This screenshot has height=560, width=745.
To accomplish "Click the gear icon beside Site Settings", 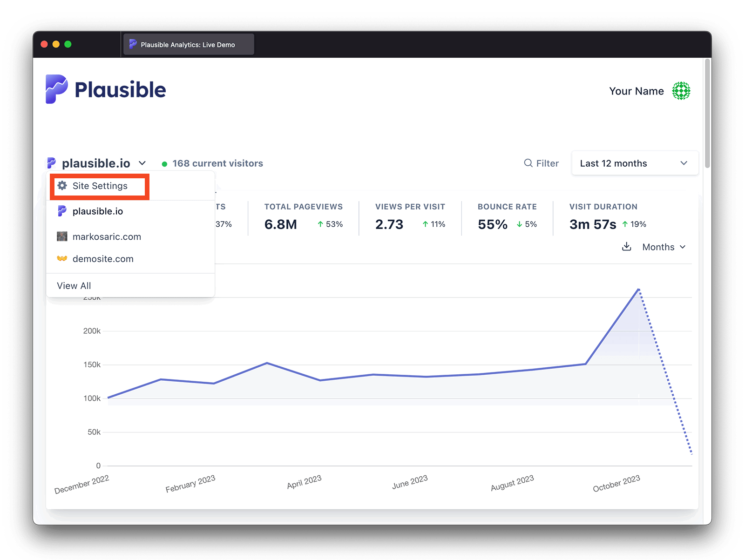I will (x=62, y=185).
